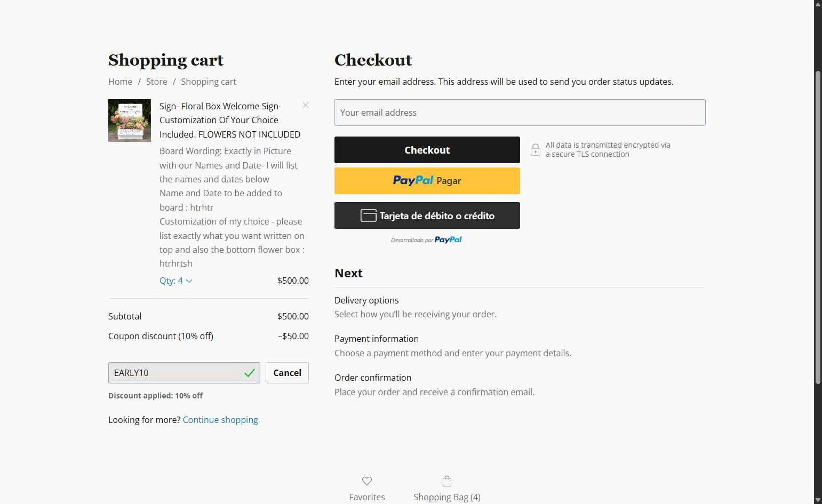822x504 pixels.
Task: Click the email address input field
Action: 520,113
